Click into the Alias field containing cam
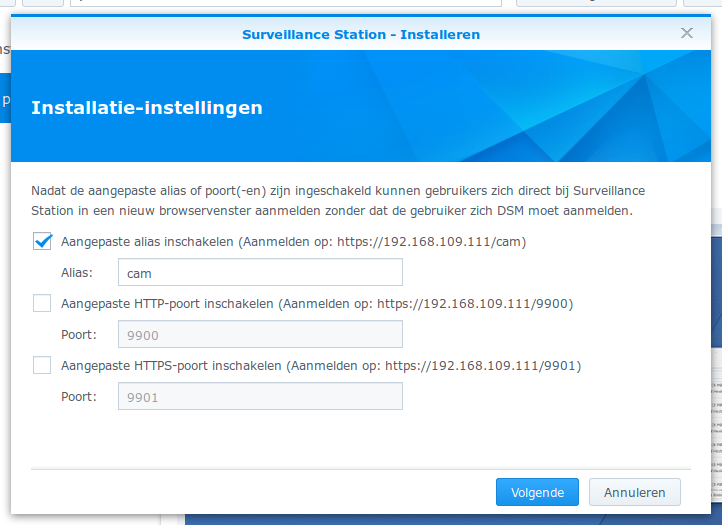Viewport: 722px width, 525px height. (x=260, y=272)
